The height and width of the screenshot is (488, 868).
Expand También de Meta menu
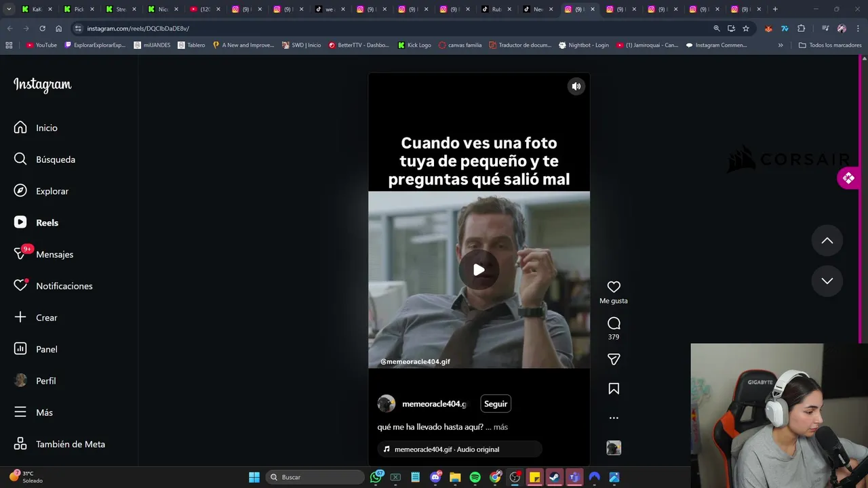pyautogui.click(x=60, y=444)
